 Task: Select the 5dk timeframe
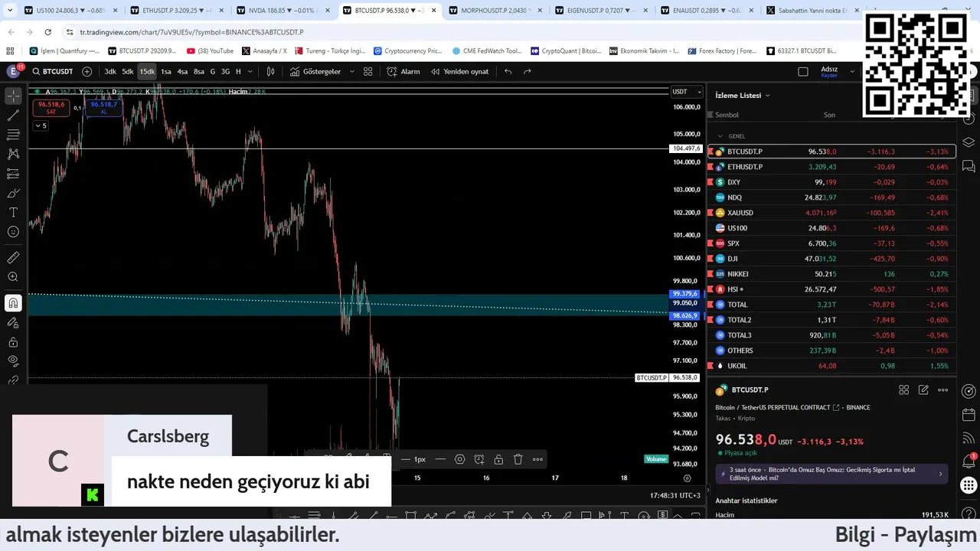[x=128, y=71]
